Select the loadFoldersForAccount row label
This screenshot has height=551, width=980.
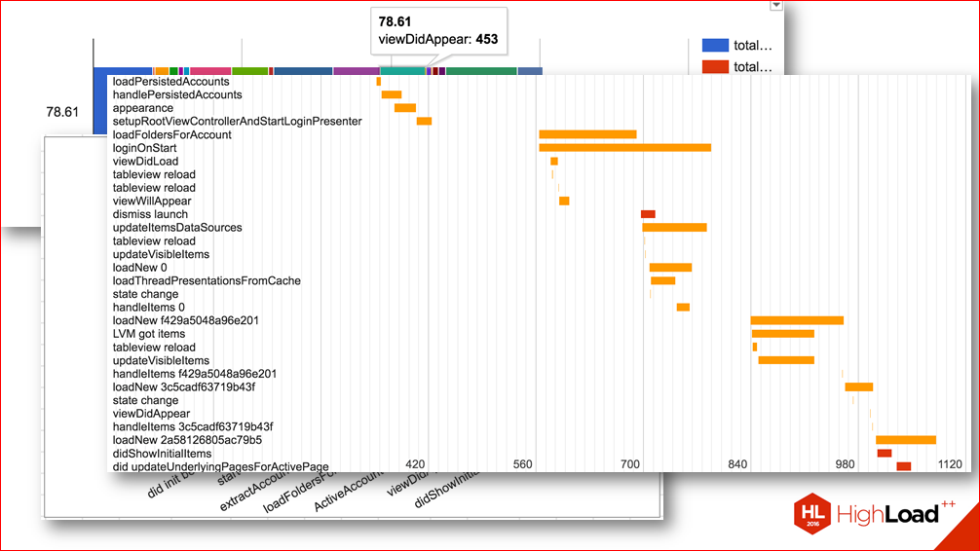tap(171, 134)
